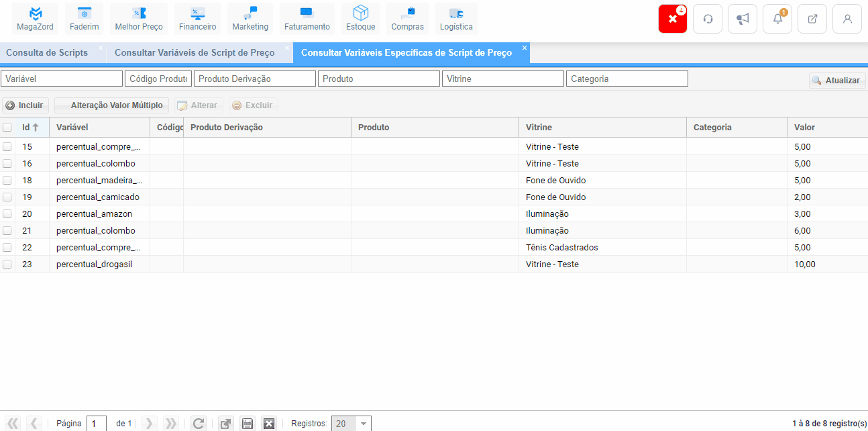Select the Tênis Cadastrados cell
The width and height of the screenshot is (868, 431).
(602, 247)
